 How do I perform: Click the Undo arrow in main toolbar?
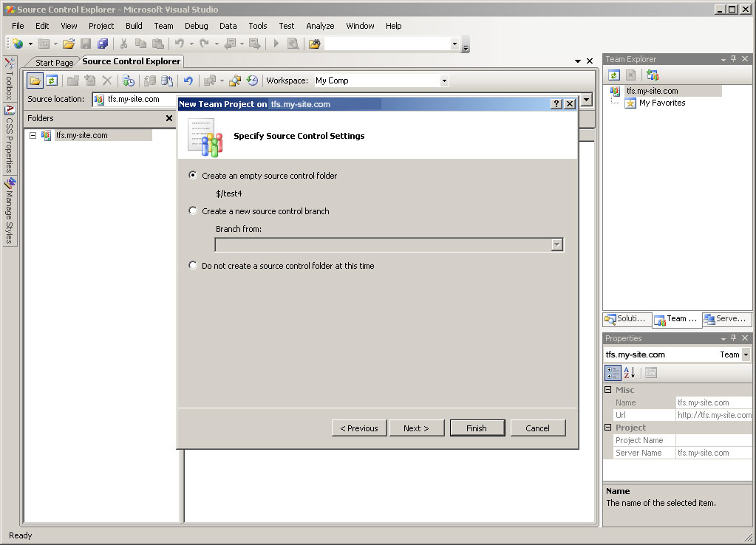click(x=180, y=44)
